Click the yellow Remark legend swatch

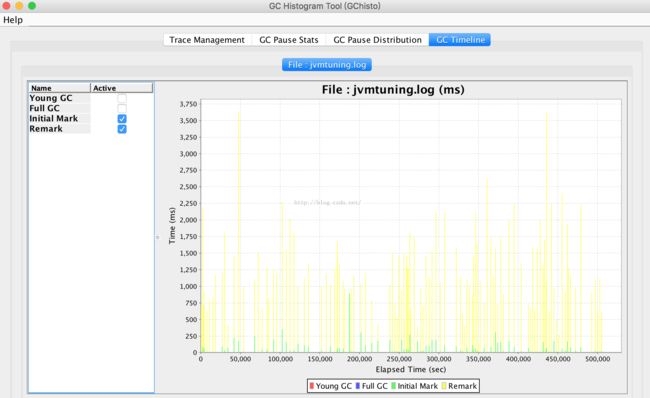tap(444, 386)
